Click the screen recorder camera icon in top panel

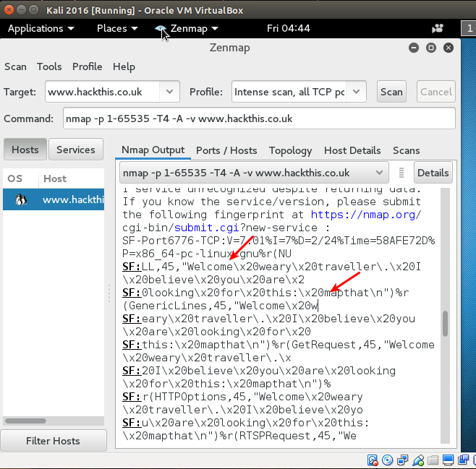click(x=438, y=28)
